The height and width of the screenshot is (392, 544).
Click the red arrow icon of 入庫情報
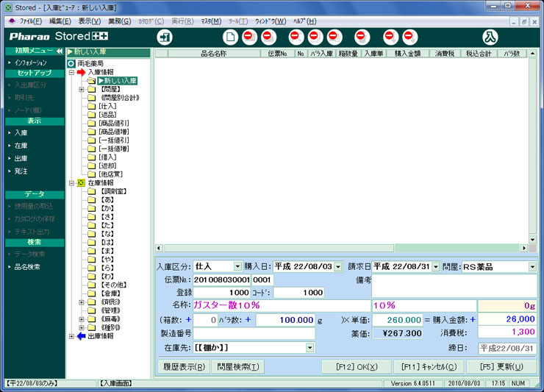click(81, 72)
